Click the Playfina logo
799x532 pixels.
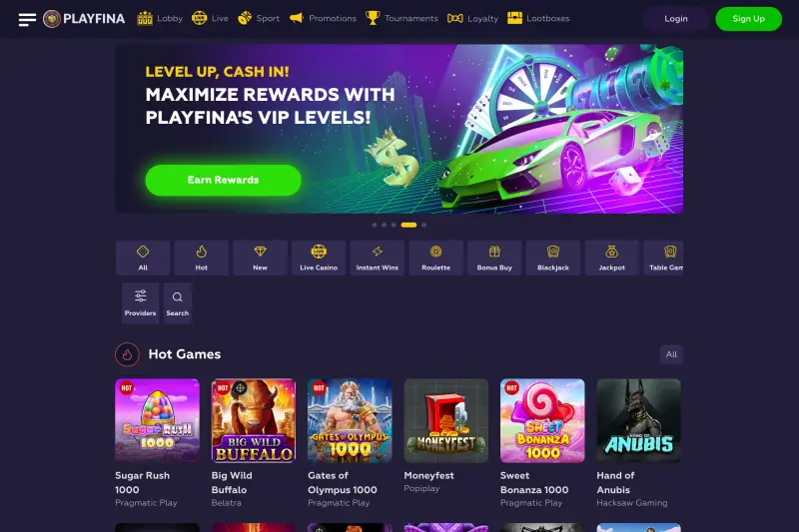84,19
